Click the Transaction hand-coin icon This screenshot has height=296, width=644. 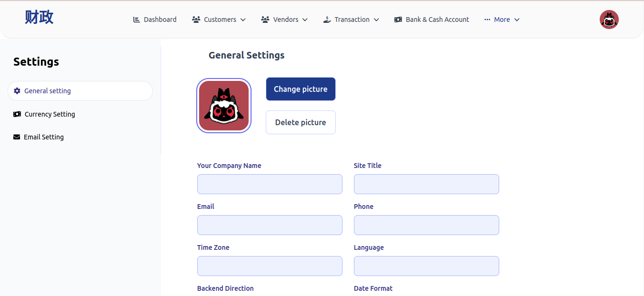coord(327,20)
